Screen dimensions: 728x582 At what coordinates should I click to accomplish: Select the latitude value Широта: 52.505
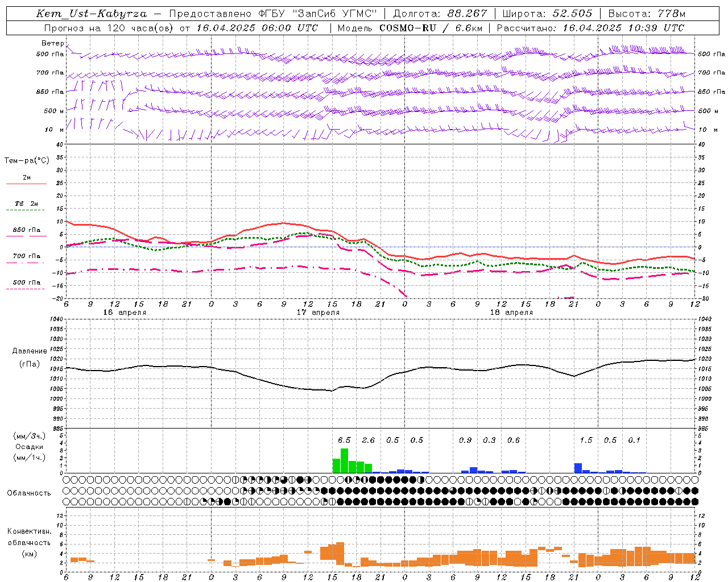547,14
